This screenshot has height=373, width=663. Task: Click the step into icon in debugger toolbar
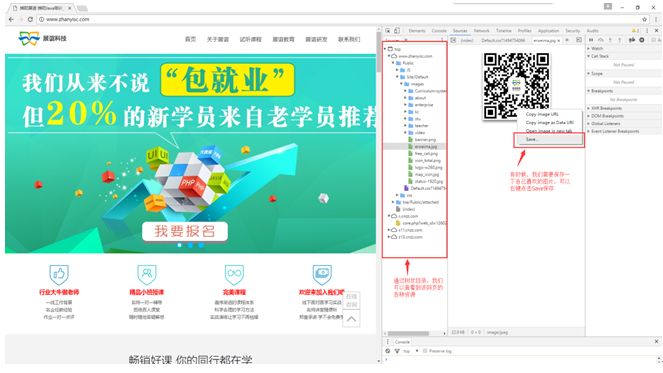[610, 40]
